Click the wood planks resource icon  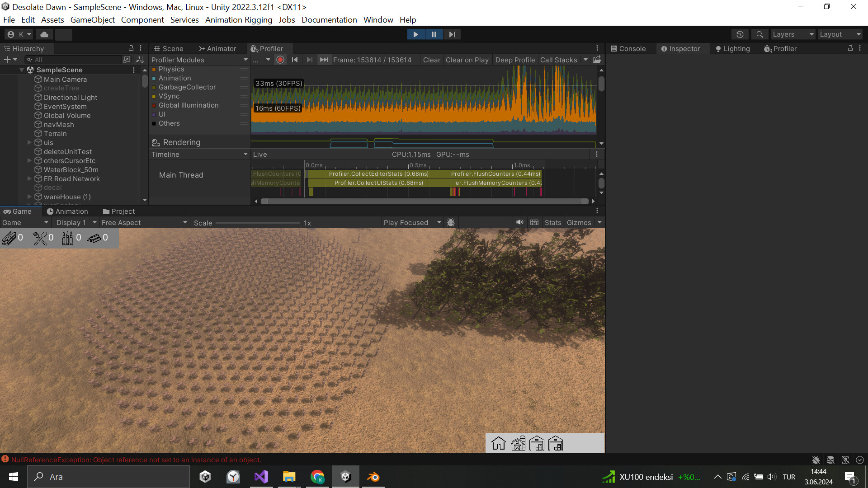10,238
